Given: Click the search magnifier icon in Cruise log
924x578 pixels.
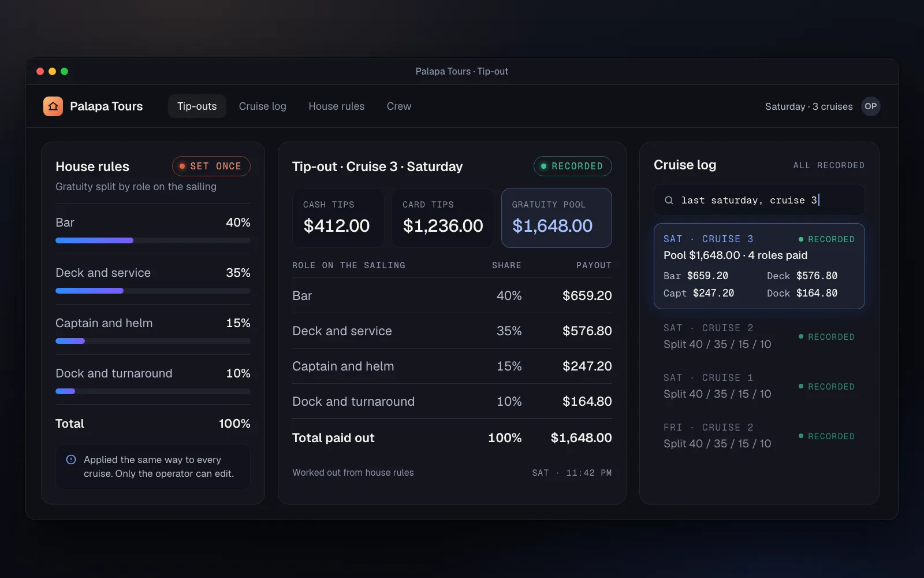Looking at the screenshot, I should (669, 200).
